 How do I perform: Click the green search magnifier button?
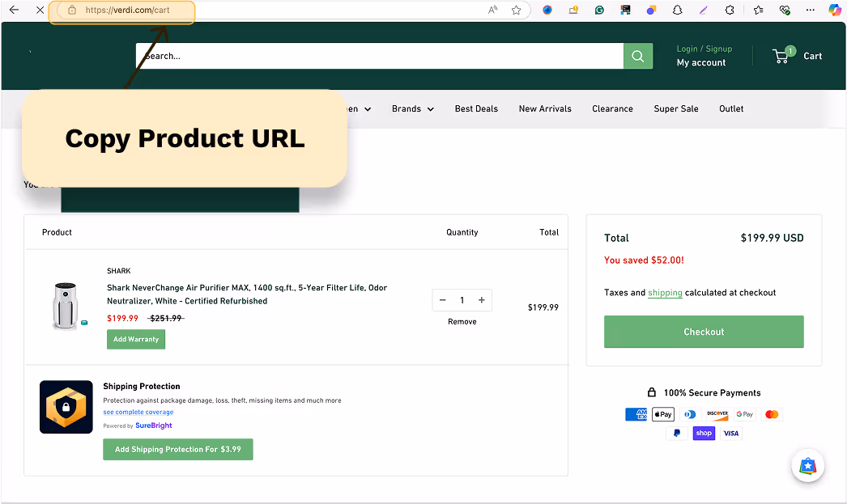[x=638, y=56]
